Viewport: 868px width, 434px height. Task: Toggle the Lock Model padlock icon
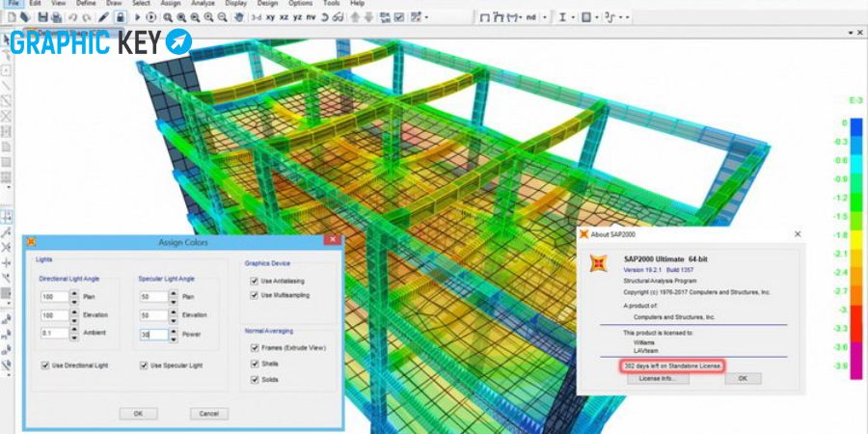121,17
